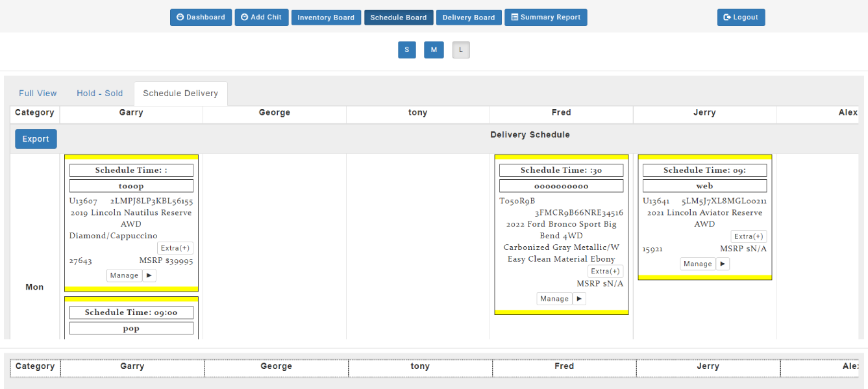This screenshot has width=868, height=389.
Task: Switch to the M size view
Action: (x=434, y=50)
